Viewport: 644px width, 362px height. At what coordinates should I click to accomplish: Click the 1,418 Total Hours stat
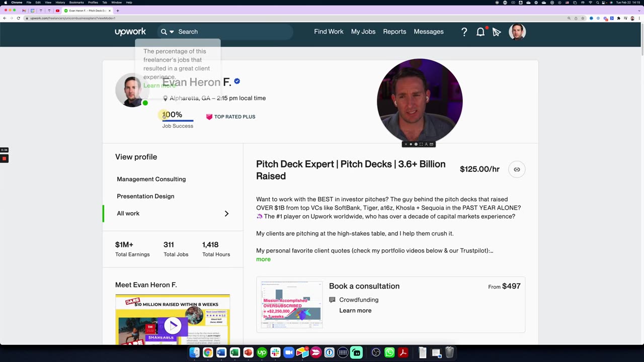[216, 249]
